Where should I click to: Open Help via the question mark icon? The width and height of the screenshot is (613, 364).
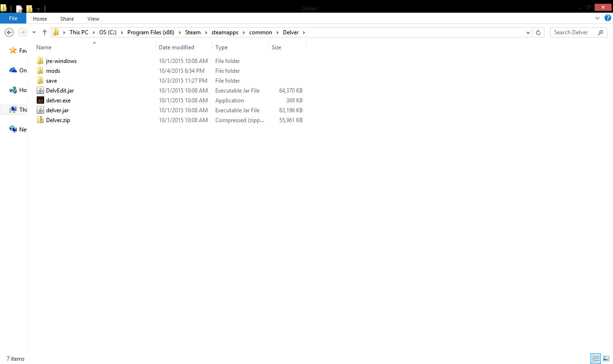coord(607,18)
